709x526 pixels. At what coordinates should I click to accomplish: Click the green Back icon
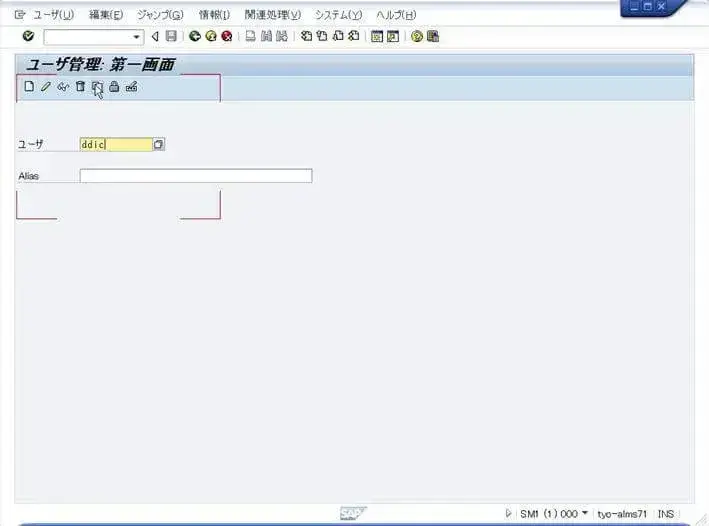[195, 36]
